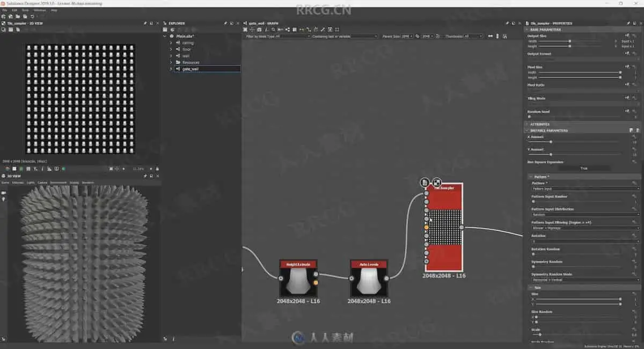
Task: Expand the Resources folder in Explorer
Action: 171,62
